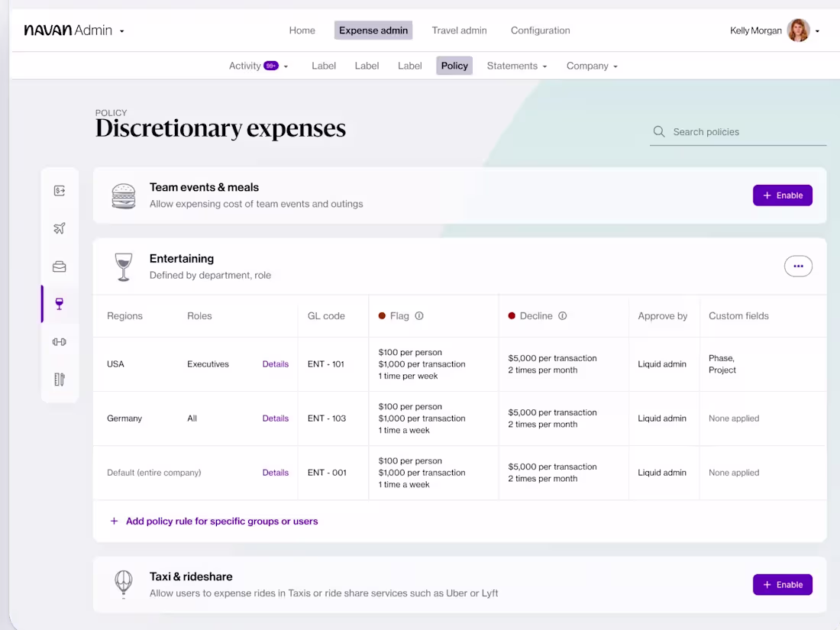Click Liquid admin in the USA row

(661, 364)
